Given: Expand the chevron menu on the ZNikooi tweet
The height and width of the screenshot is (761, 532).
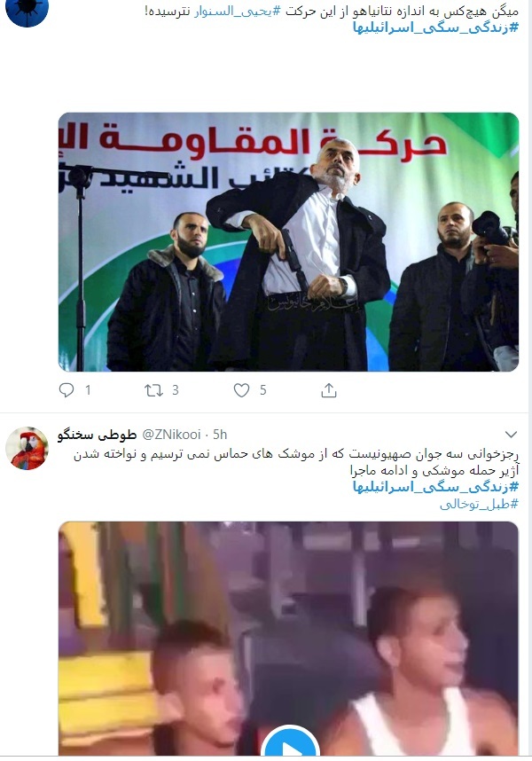Looking at the screenshot, I should coord(511,434).
